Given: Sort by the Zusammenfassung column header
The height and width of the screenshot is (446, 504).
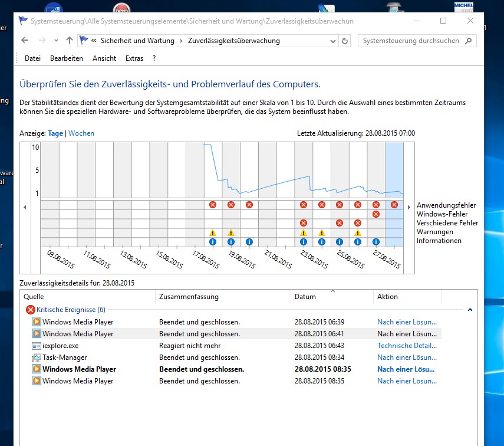Looking at the screenshot, I should tap(223, 297).
